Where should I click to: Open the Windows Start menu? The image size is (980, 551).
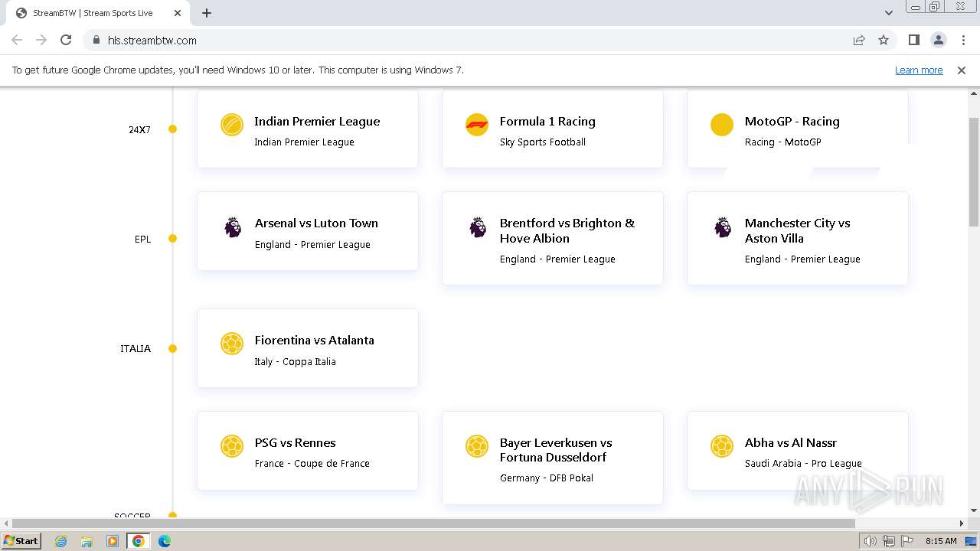(21, 541)
